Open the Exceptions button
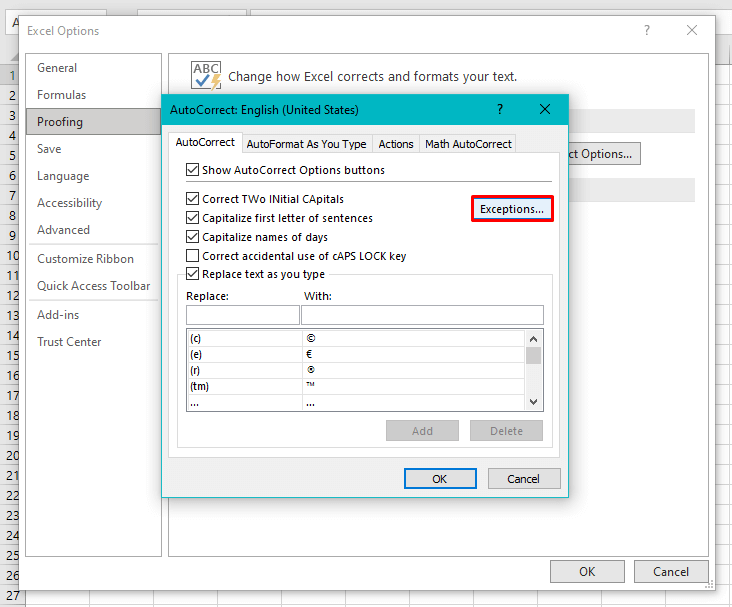 [512, 209]
